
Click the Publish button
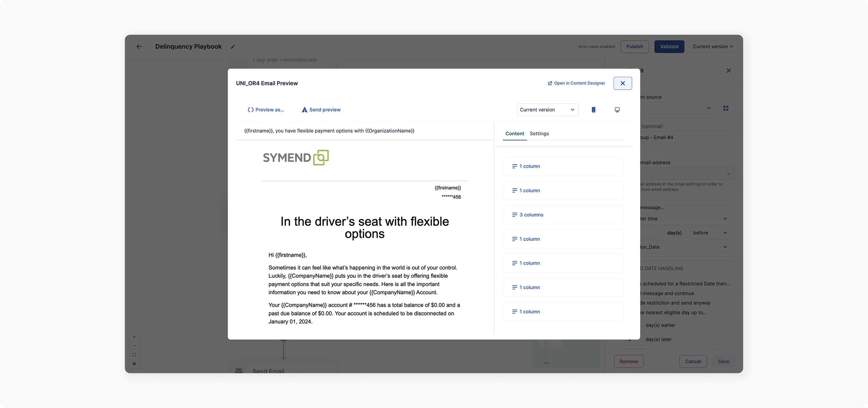coord(635,47)
